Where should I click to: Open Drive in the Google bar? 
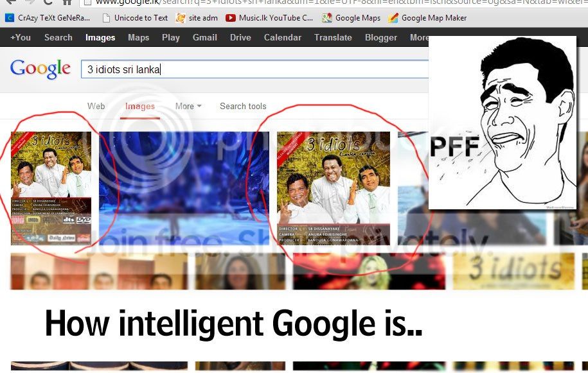pos(240,37)
